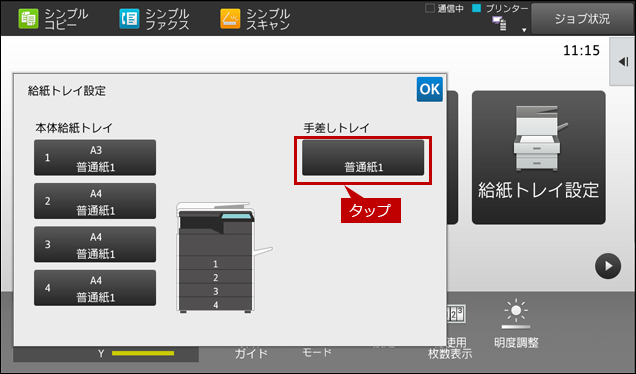Tap the 手差しトレイ 普通紙1 button
This screenshot has width=636, height=374.
[363, 158]
